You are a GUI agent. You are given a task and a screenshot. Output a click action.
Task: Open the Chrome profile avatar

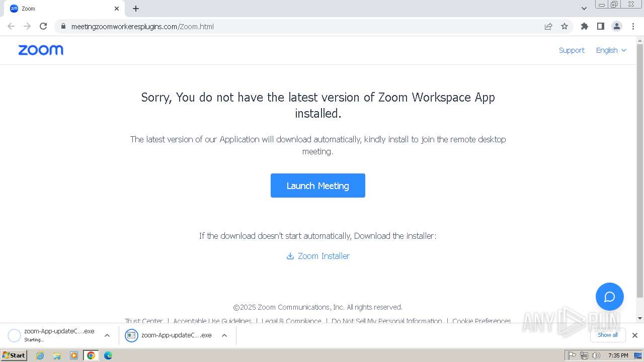click(617, 26)
